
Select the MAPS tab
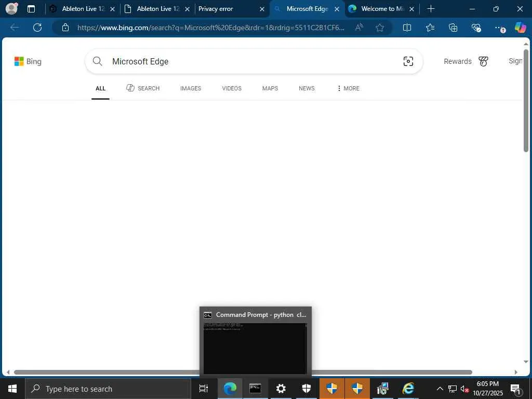coord(270,88)
